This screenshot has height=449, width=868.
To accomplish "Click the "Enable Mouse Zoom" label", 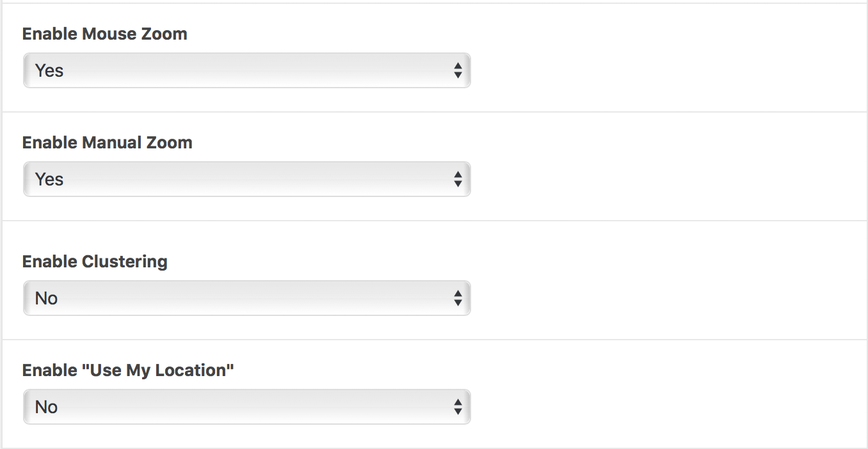I will pyautogui.click(x=105, y=34).
